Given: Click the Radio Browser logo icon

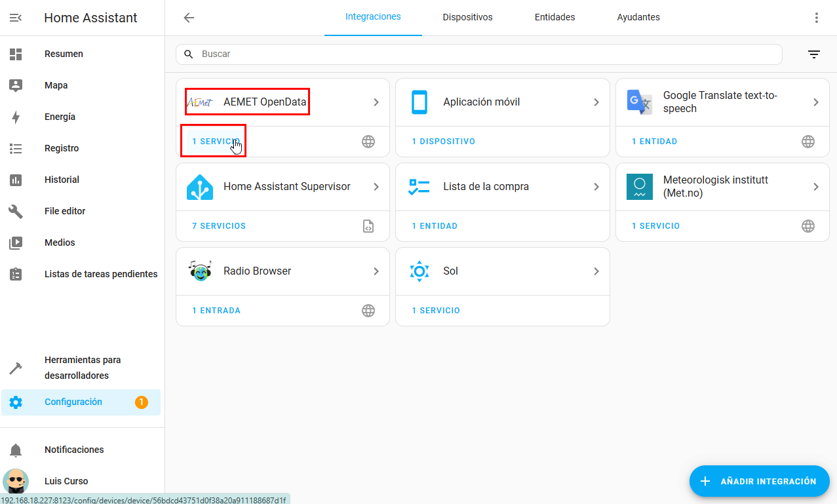Looking at the screenshot, I should pyautogui.click(x=200, y=271).
